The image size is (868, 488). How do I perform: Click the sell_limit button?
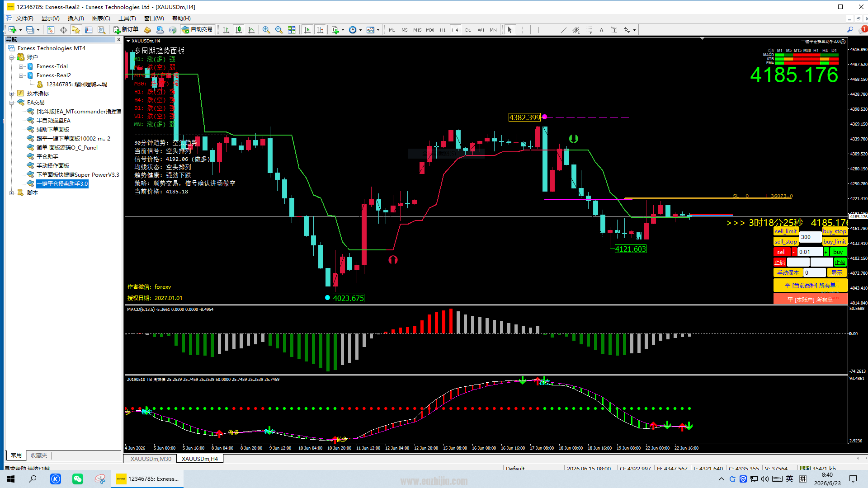(786, 231)
